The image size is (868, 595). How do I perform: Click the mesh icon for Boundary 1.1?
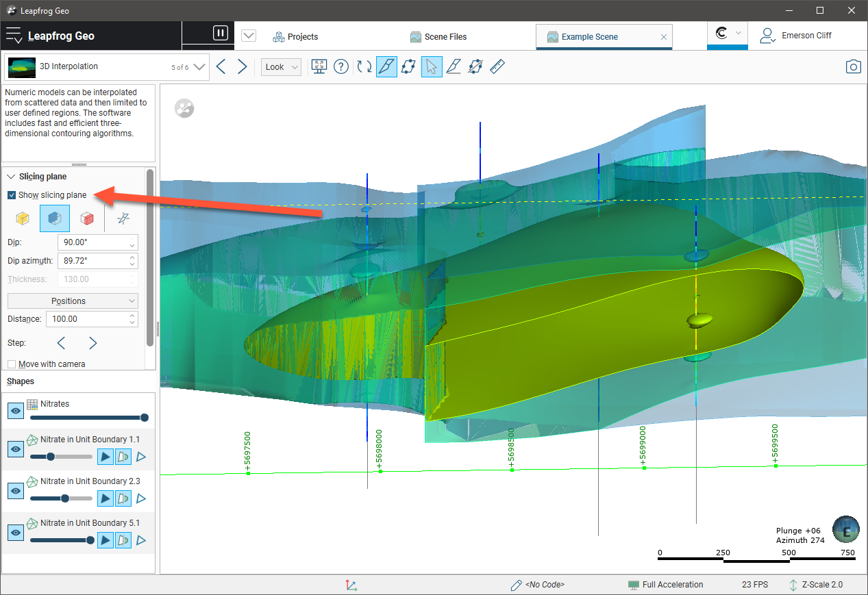click(32, 440)
